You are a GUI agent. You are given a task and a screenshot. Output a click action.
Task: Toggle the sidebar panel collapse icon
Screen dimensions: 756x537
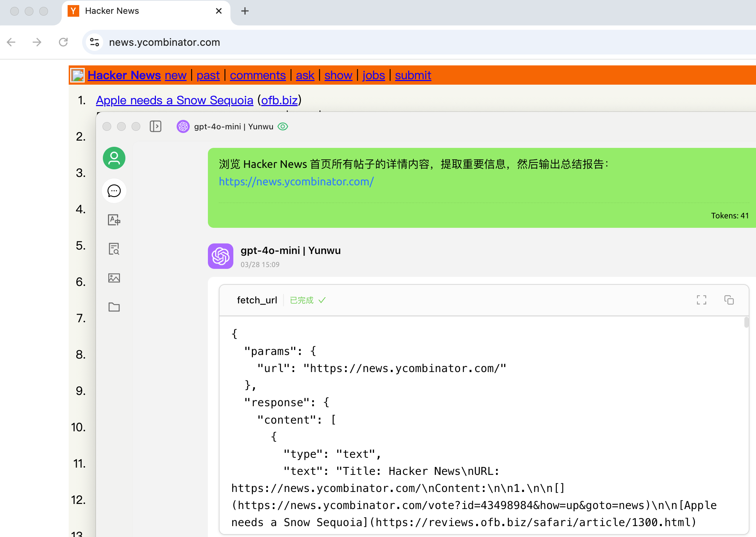click(156, 126)
